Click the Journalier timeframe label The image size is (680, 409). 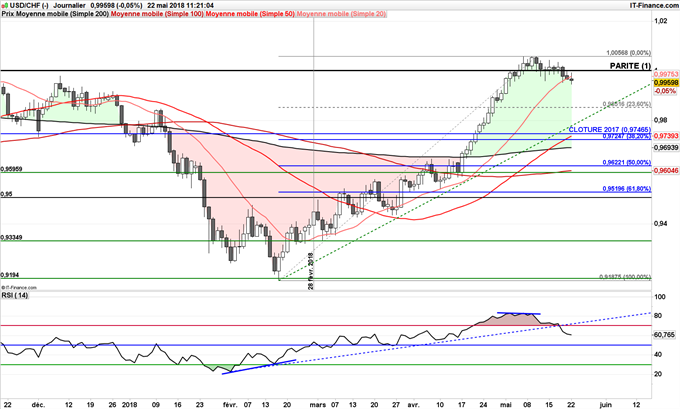(x=69, y=6)
